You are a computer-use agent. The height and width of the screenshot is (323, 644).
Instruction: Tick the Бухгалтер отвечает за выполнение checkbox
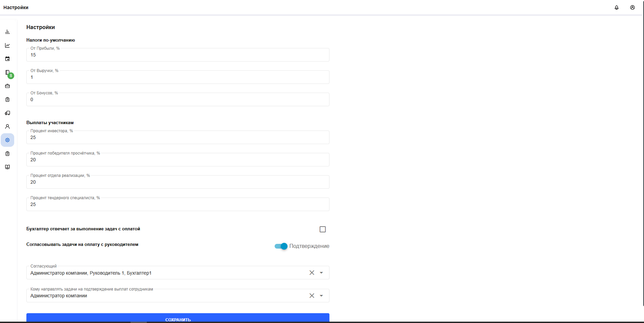click(323, 229)
